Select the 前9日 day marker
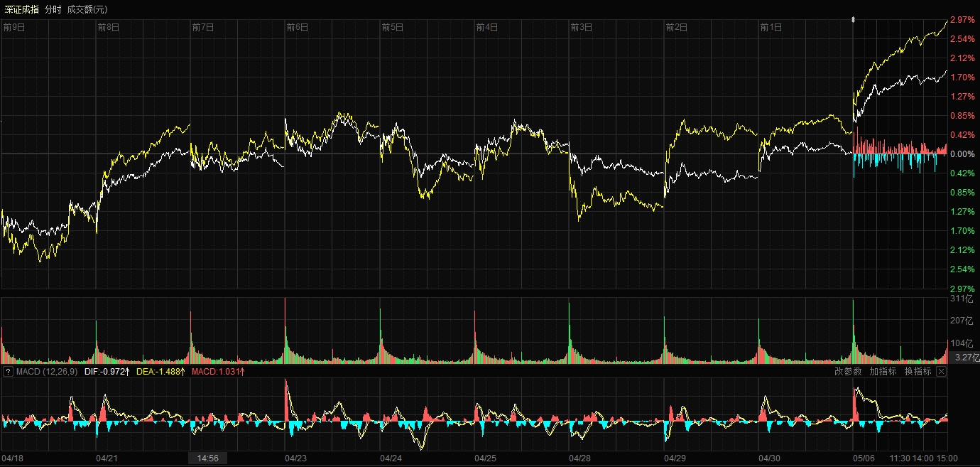Viewport: 980px width, 467px height. coord(14,28)
